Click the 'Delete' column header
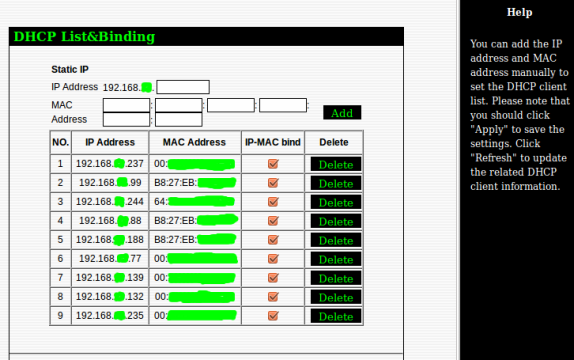This screenshot has height=360, width=574. coord(334,142)
